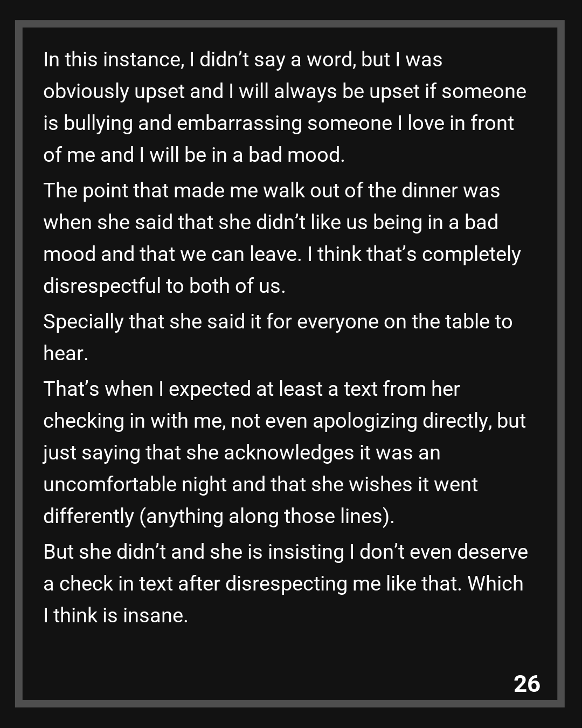Click the word "uncomfortable"
Screen dimensions: 582x728
coord(109,485)
